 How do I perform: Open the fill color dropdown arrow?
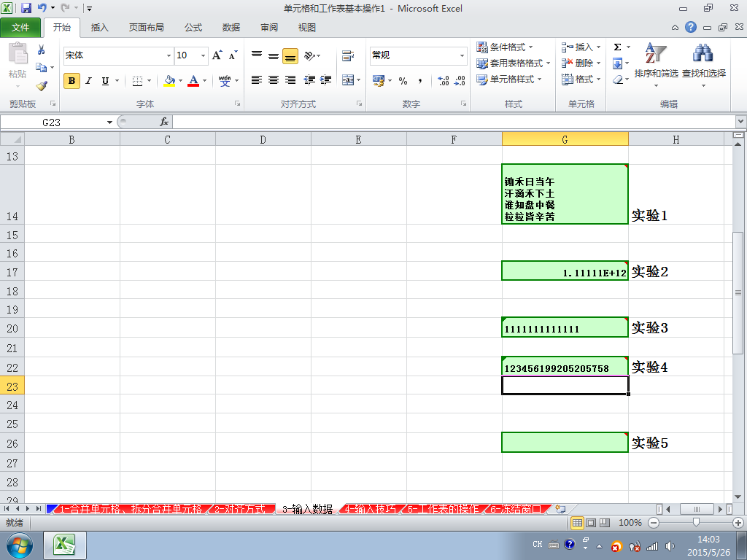(181, 80)
